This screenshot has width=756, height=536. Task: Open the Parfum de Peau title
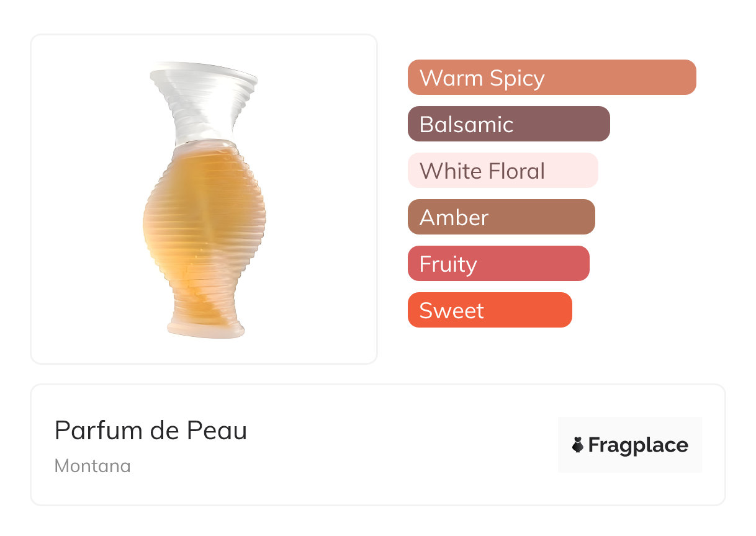[x=151, y=431]
